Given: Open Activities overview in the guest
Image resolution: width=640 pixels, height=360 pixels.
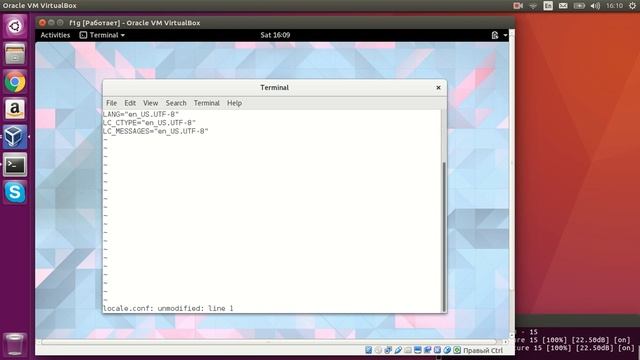Looking at the screenshot, I should tap(55, 35).
